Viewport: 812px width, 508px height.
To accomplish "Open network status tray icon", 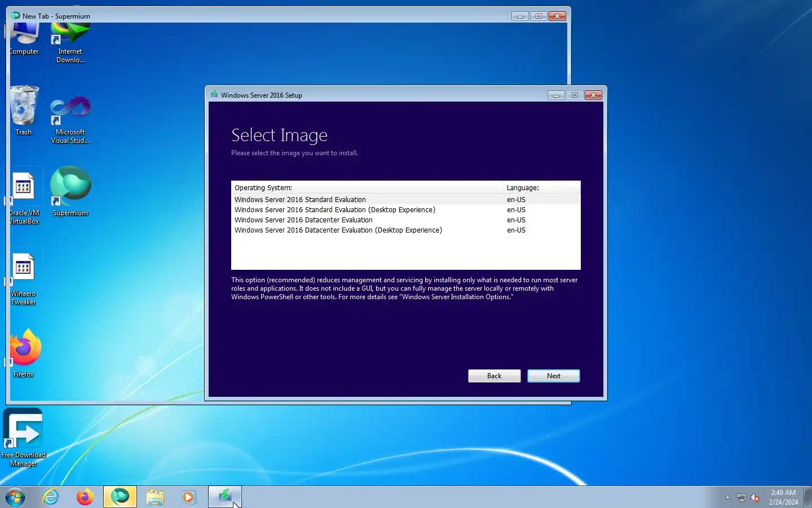I will [x=742, y=497].
